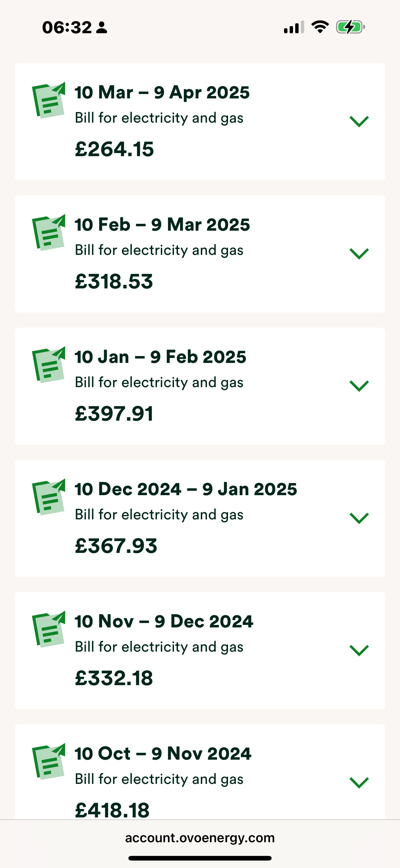Click bill icon for 10 Jan – 9 Feb 2025

click(48, 365)
